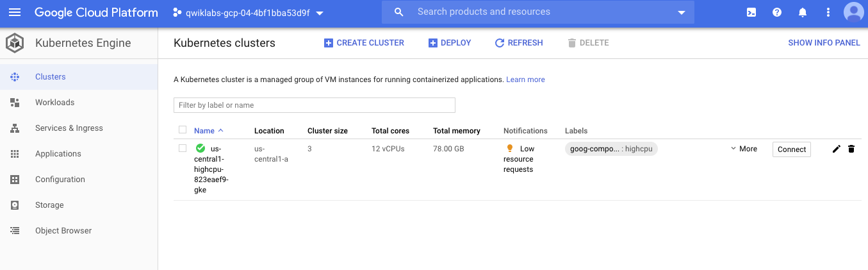Open cluster us-central1-highcpu-823eaef9-gke link
The image size is (868, 270).
[x=211, y=169]
